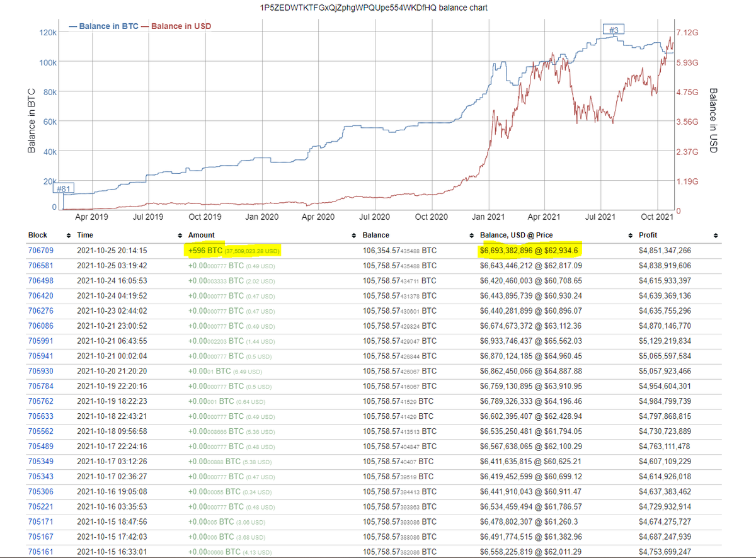The width and height of the screenshot is (756, 558).
Task: Select the highlighted +596 BTC amount cell
Action: pyautogui.click(x=234, y=251)
